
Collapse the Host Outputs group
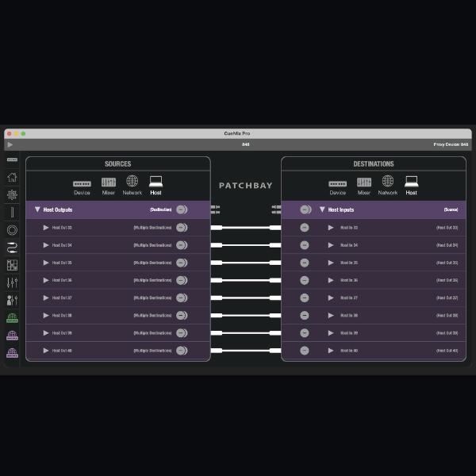(x=37, y=209)
